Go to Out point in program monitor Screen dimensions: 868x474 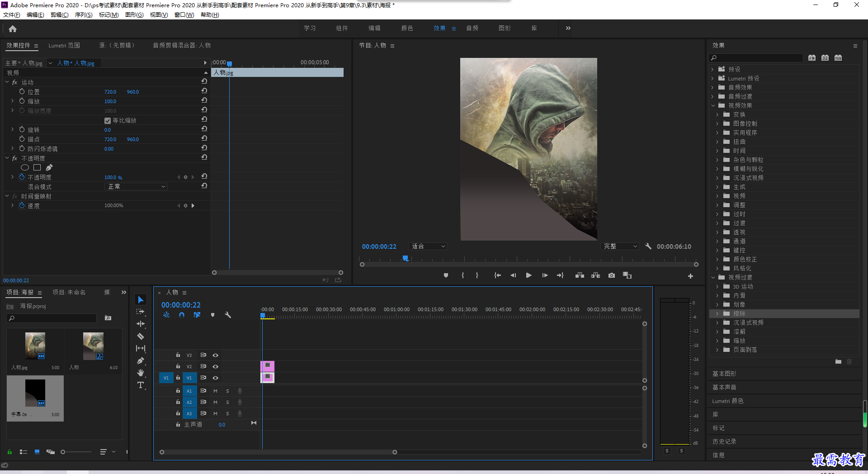click(x=561, y=275)
